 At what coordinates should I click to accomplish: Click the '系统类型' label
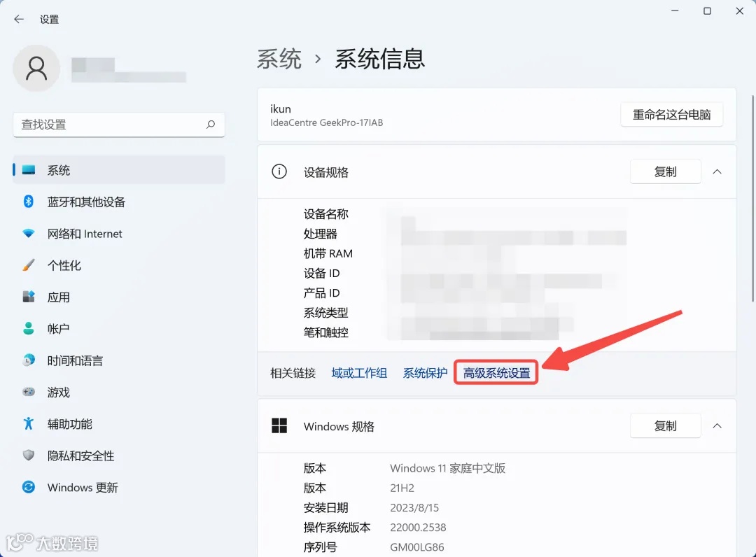pyautogui.click(x=326, y=313)
